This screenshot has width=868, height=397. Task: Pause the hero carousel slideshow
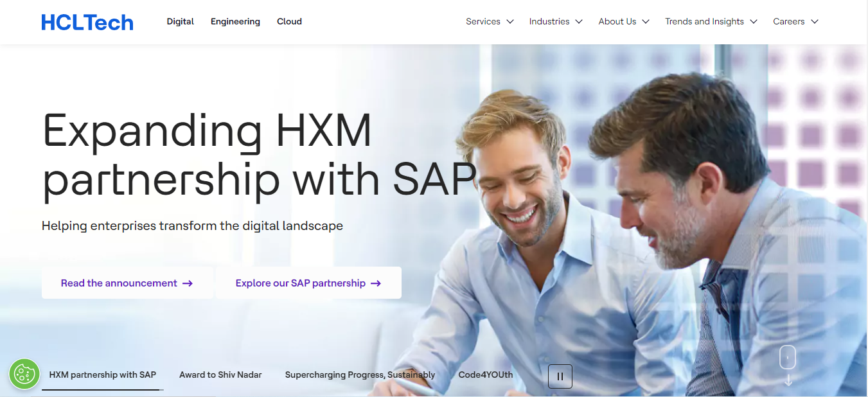560,376
